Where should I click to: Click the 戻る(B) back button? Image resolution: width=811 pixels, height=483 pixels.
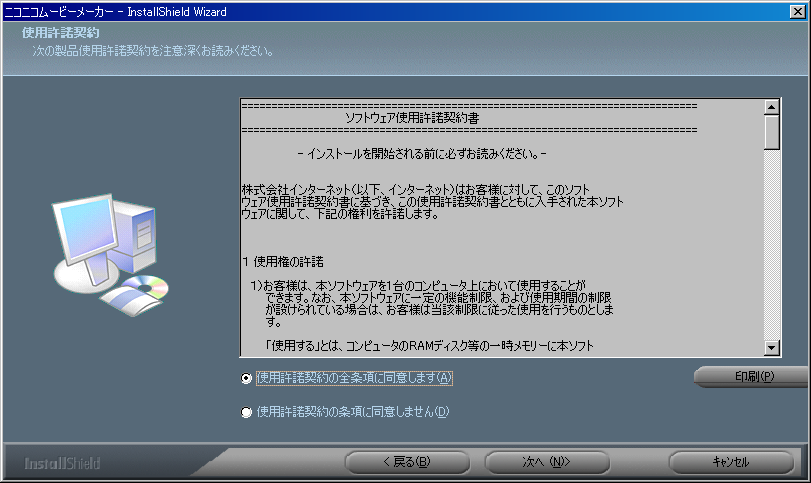click(407, 462)
